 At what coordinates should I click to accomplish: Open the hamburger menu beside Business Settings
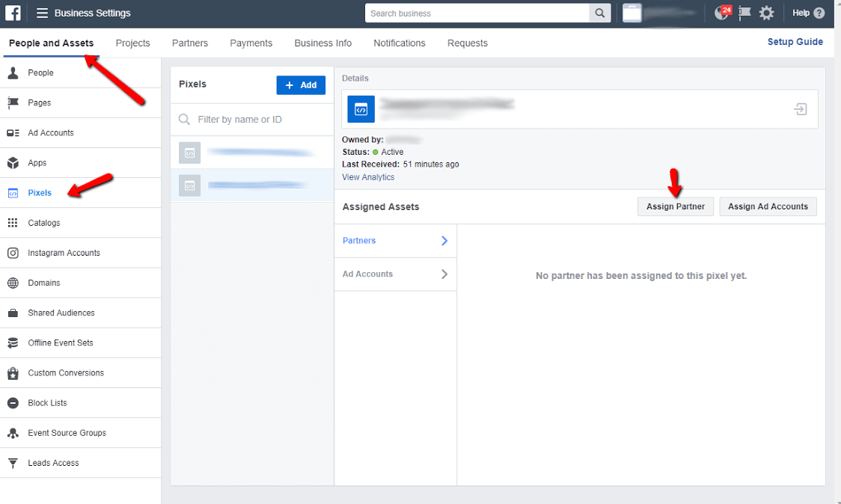(x=42, y=13)
